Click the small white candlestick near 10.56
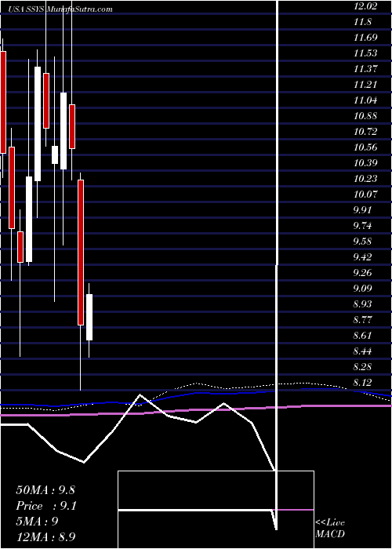The width and height of the screenshot is (392, 549). pyautogui.click(x=55, y=155)
